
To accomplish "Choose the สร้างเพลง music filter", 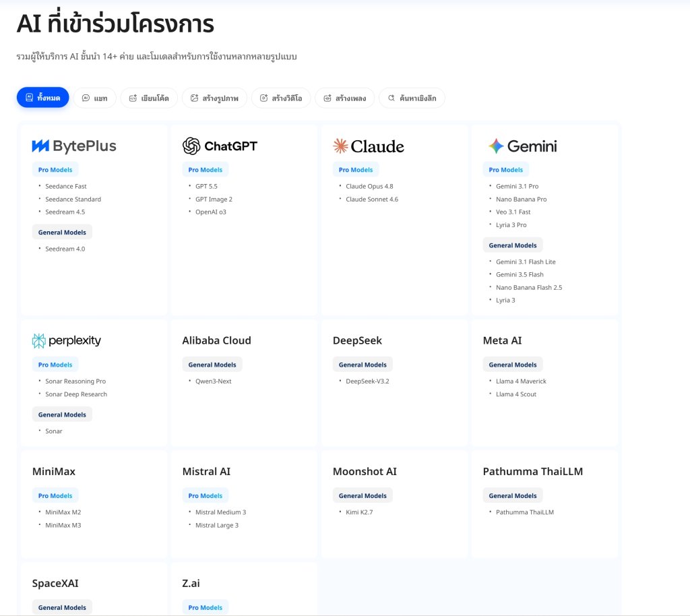I will [344, 98].
